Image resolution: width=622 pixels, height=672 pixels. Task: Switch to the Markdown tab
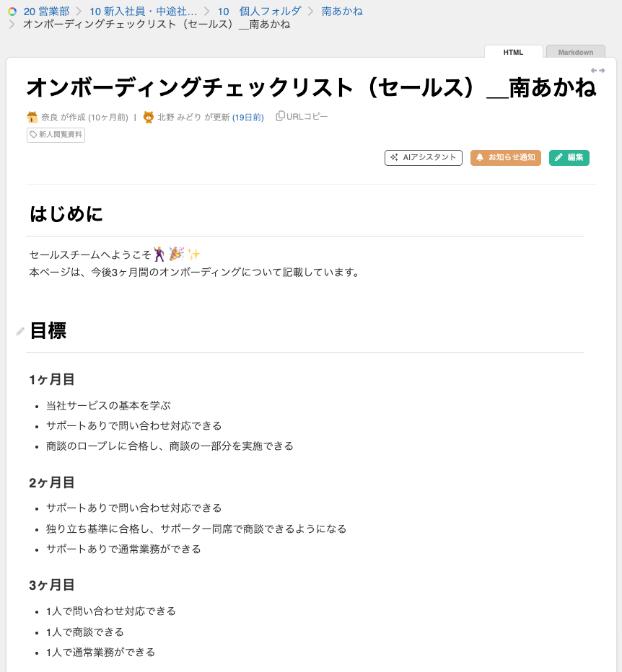click(575, 52)
